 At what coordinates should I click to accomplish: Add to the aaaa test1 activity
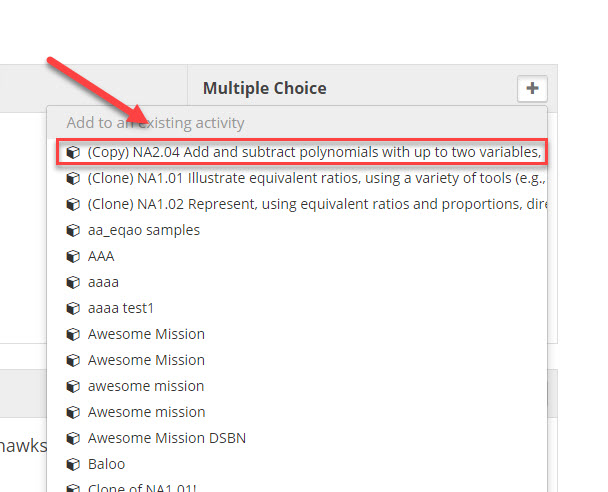click(297, 308)
